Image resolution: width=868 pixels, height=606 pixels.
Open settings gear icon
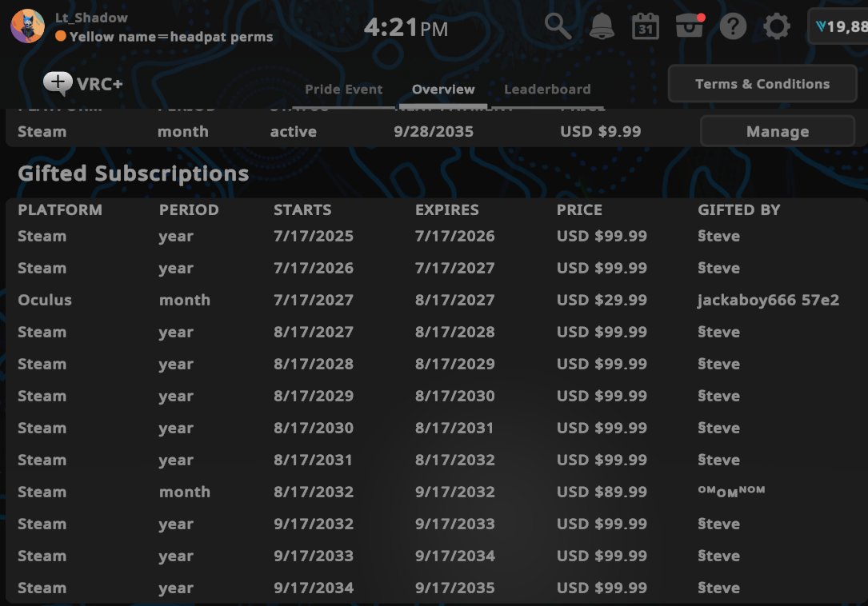[x=776, y=26]
